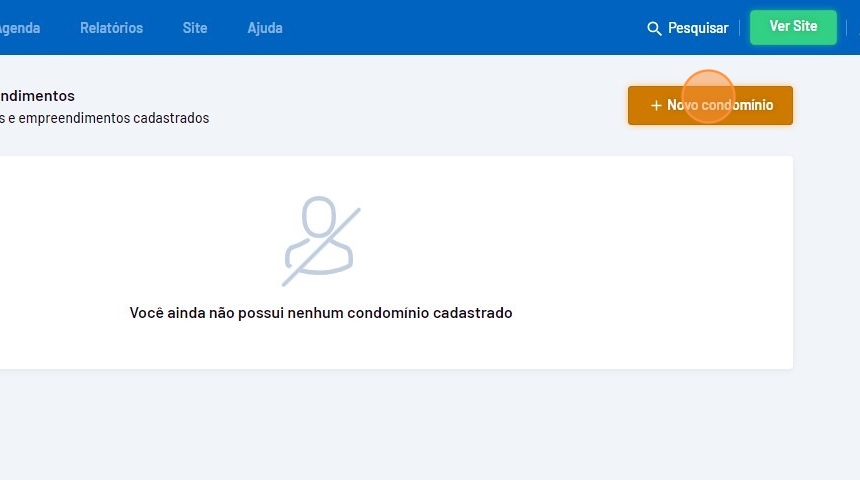Open the Site menu item
The width and height of the screenshot is (860, 480).
click(x=195, y=28)
